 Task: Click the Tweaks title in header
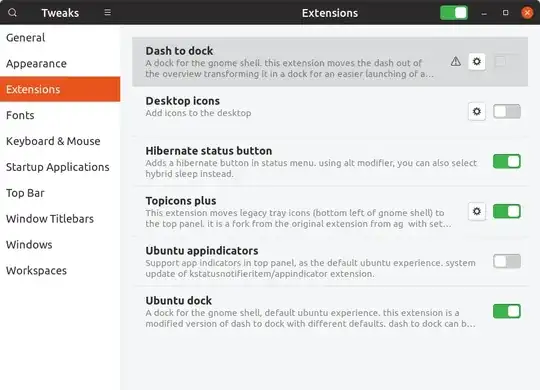coord(60,13)
